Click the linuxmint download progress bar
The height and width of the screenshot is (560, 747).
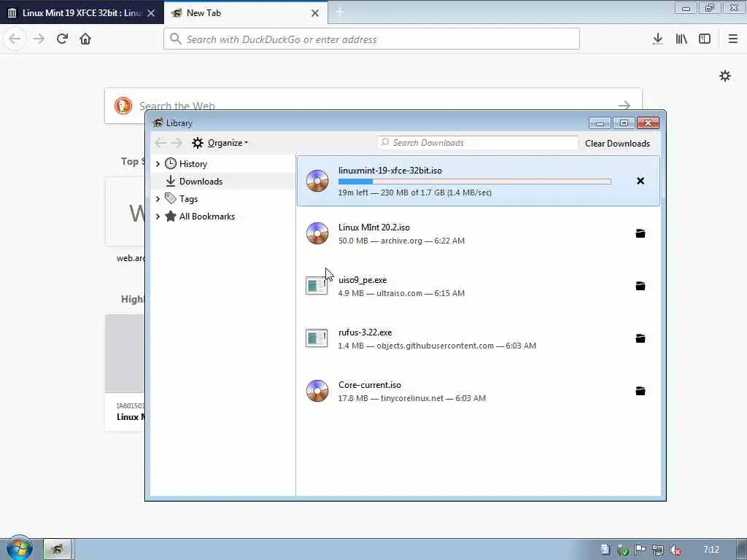[474, 182]
